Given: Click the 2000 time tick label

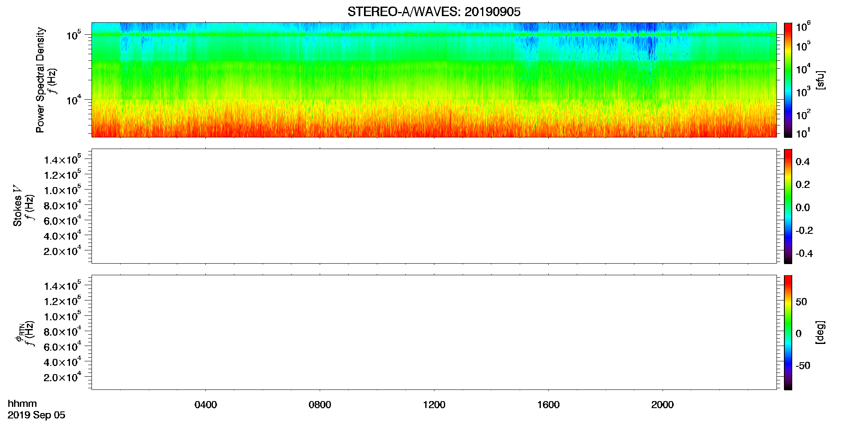Looking at the screenshot, I should (662, 405).
